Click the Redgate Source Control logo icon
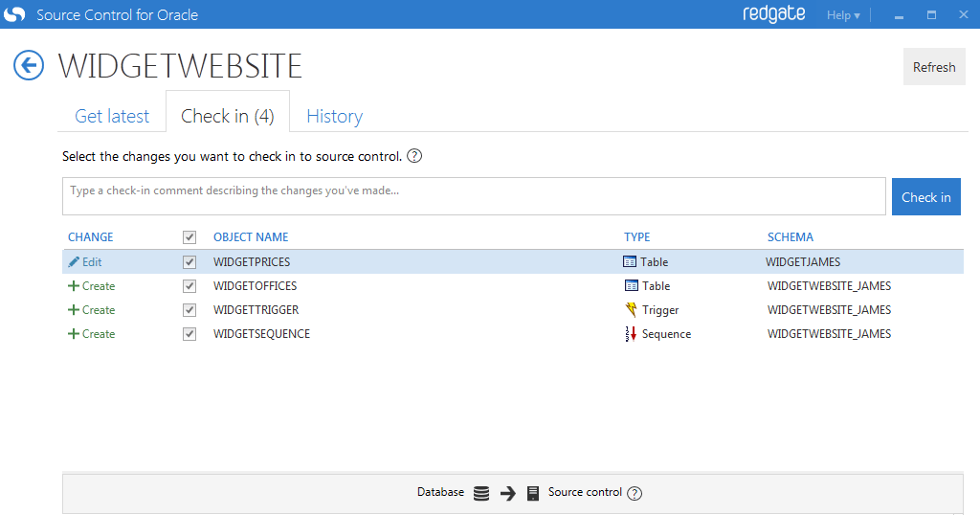980x515 pixels. 14,13
